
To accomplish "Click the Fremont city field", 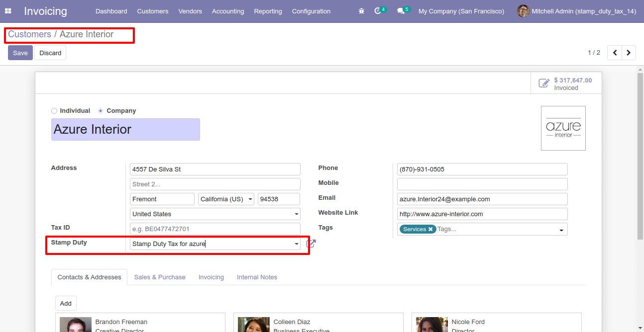I will pos(162,199).
